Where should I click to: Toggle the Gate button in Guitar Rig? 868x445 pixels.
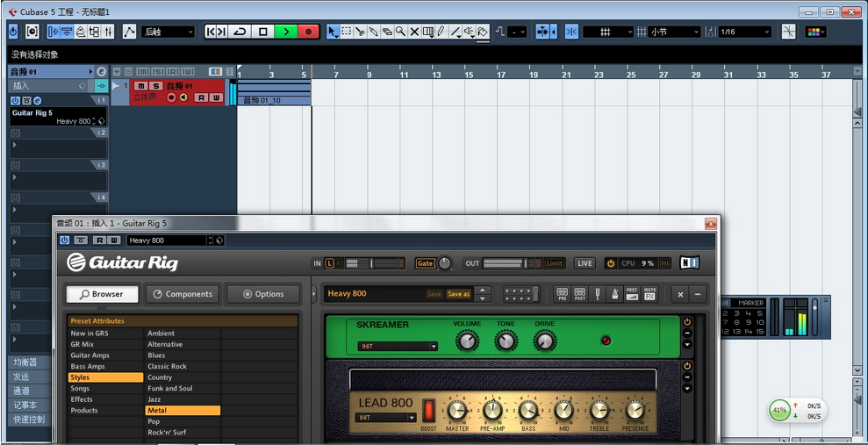coord(425,263)
